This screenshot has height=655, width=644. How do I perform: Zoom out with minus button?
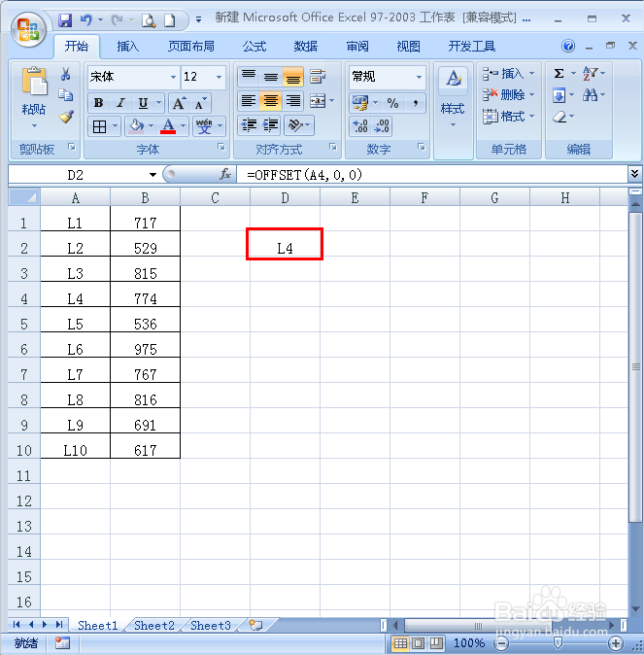point(501,643)
